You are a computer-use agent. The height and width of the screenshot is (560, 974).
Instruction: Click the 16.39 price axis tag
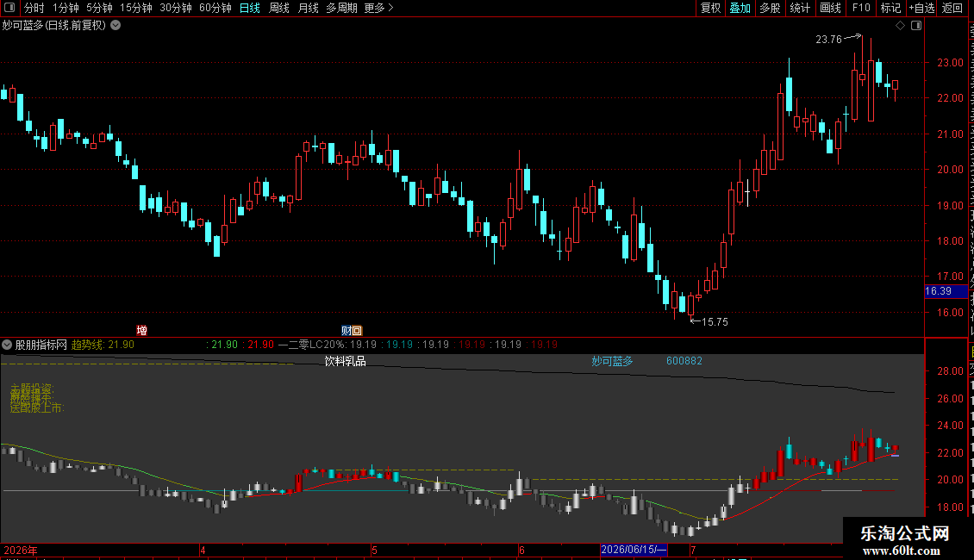[x=946, y=291]
